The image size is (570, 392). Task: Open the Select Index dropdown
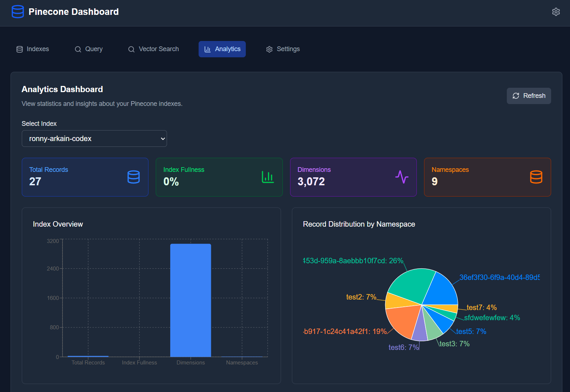click(94, 139)
